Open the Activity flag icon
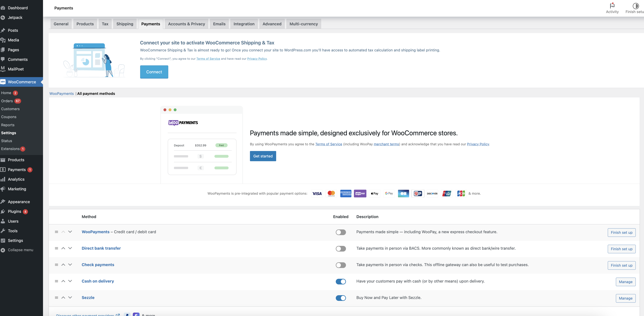This screenshot has width=644, height=316. point(612,6)
